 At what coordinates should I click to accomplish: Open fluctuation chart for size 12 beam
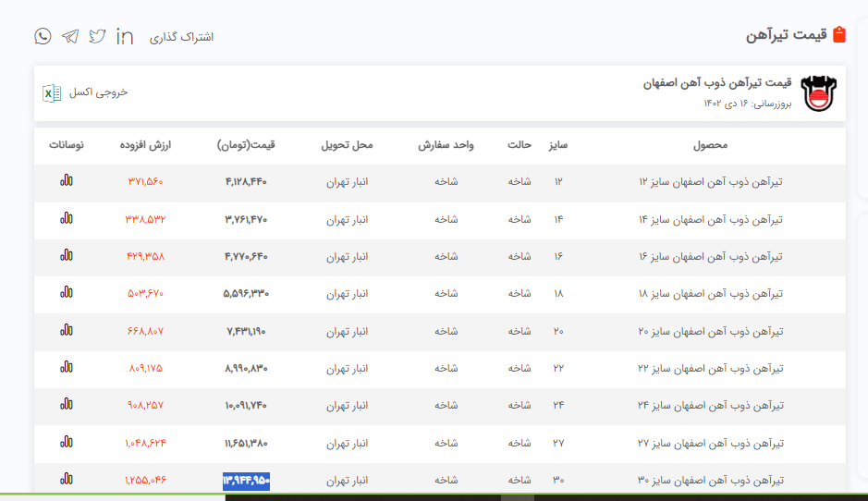coord(66,181)
